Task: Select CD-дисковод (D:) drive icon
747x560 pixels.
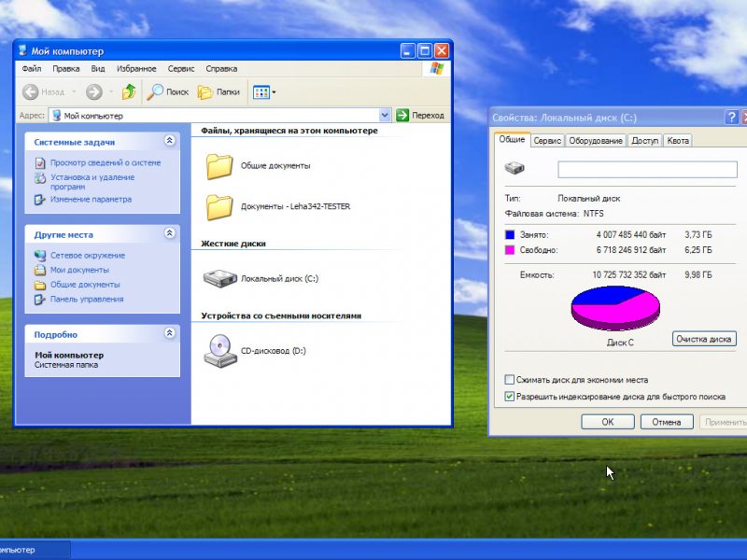Action: (220, 351)
